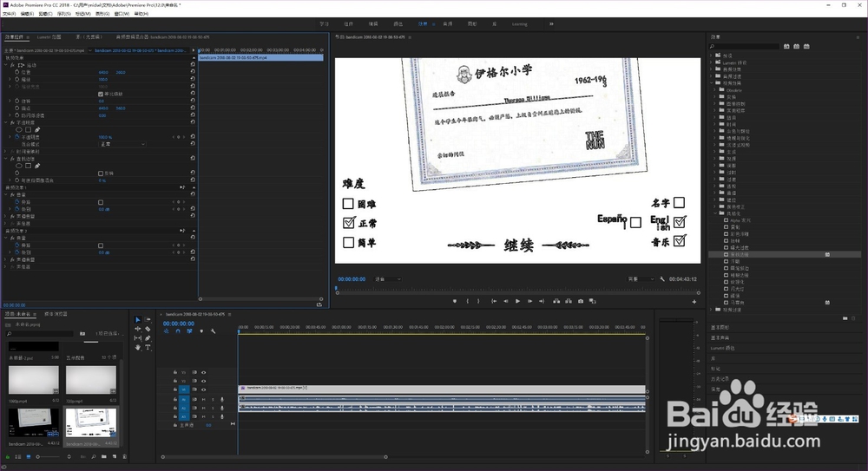Open the File (F) menu
Screen dimensions: 868x471
9,13
